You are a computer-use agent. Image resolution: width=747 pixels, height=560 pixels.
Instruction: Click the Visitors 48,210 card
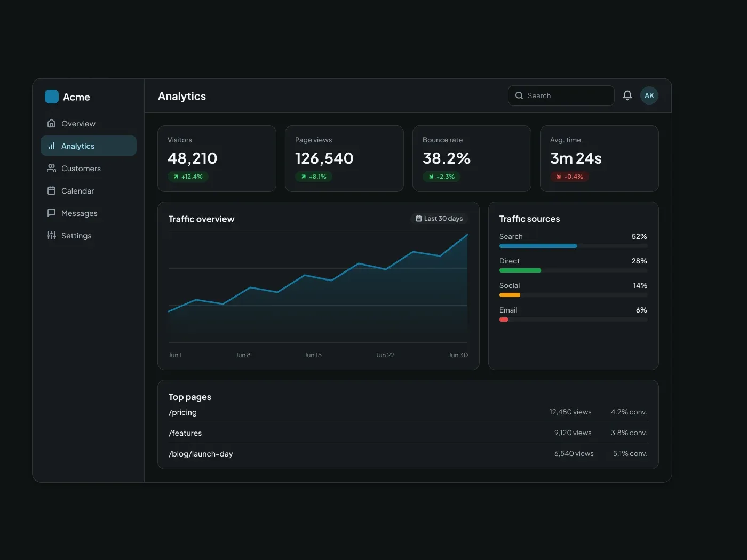217,158
